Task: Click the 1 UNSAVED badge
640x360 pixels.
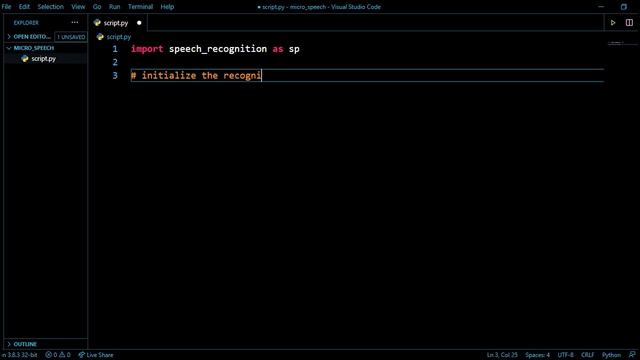Action: [x=71, y=37]
